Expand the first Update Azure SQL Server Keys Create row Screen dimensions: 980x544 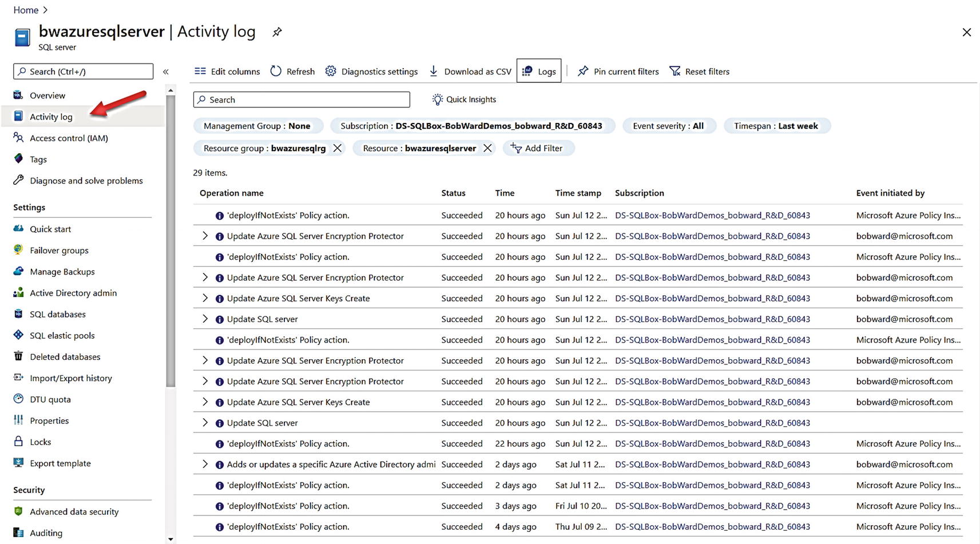click(205, 298)
